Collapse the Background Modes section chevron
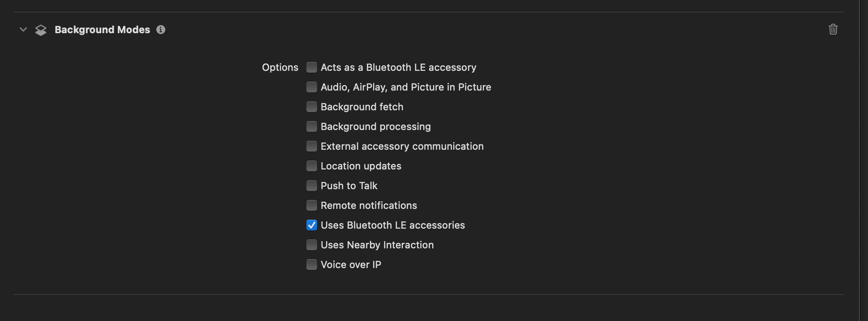 click(x=23, y=30)
